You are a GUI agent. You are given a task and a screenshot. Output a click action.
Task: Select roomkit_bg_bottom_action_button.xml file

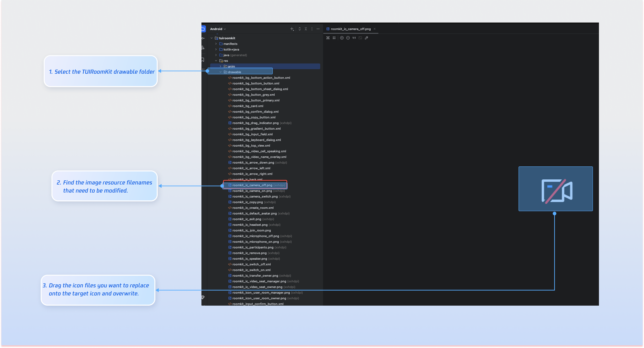coord(259,78)
